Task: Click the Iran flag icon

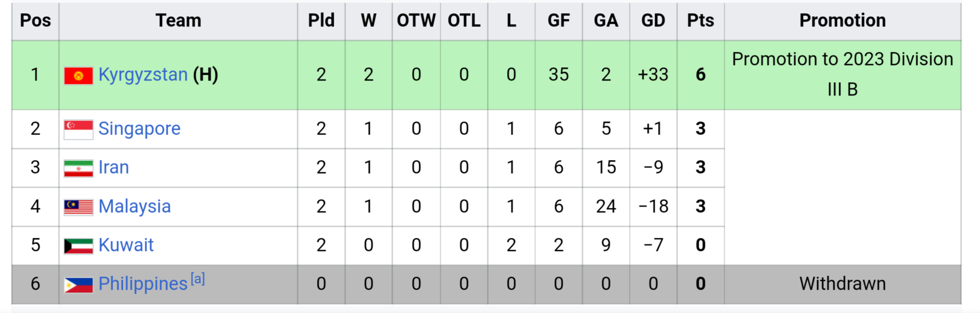Action: pos(78,168)
